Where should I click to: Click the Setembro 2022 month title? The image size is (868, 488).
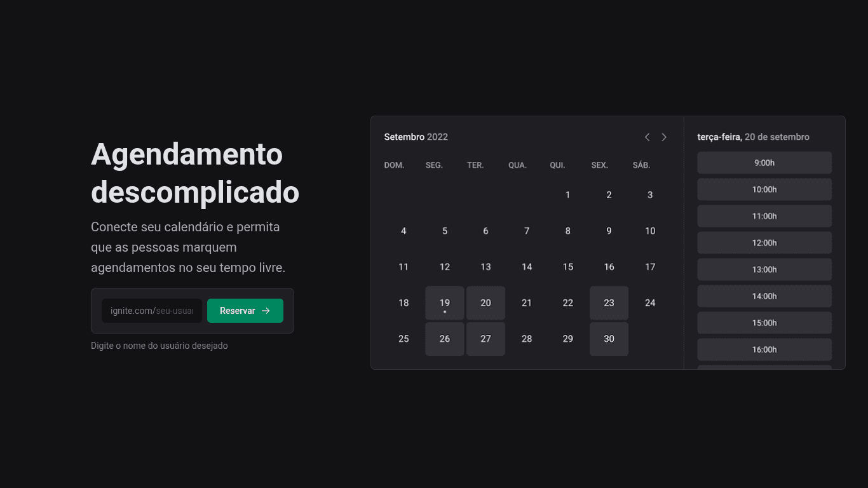(x=416, y=137)
